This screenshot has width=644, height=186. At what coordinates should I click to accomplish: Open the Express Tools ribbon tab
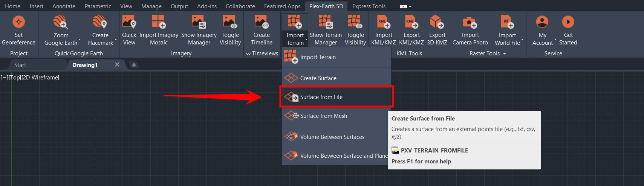point(369,6)
